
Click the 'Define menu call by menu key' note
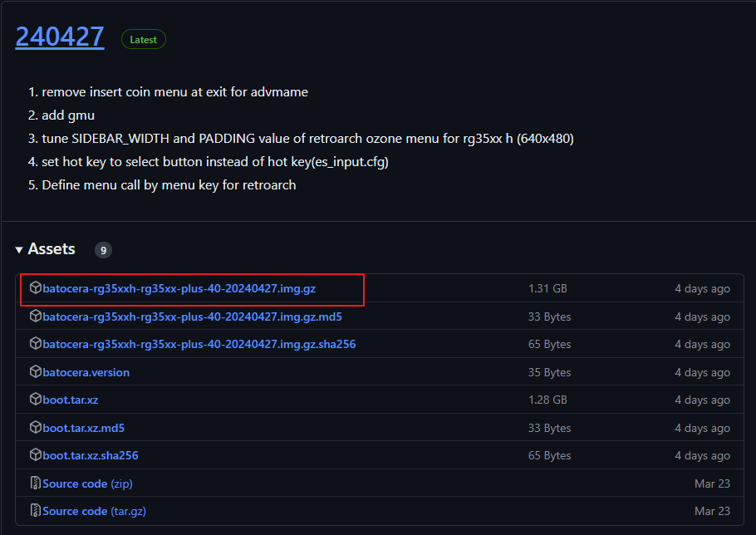[x=169, y=185]
